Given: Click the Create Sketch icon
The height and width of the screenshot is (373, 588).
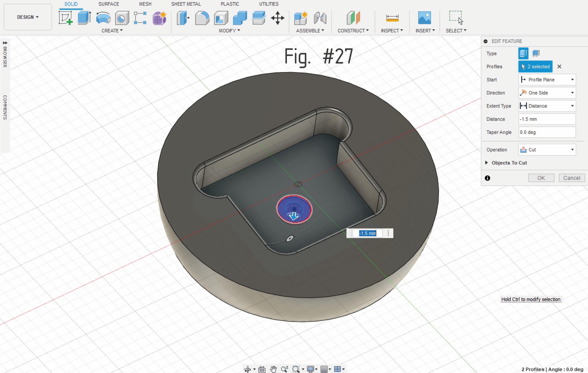Looking at the screenshot, I should pos(65,18).
